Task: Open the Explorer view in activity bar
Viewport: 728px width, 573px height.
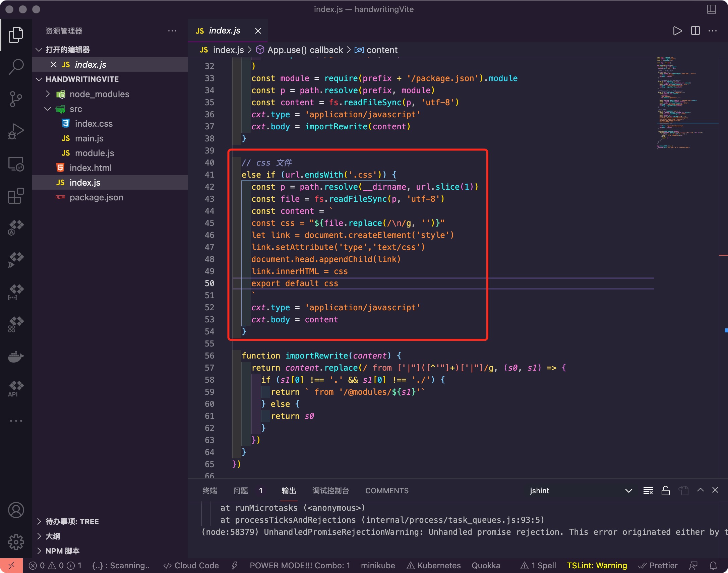Action: pyautogui.click(x=16, y=35)
